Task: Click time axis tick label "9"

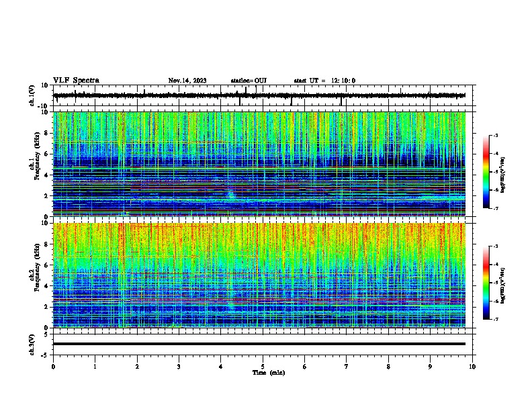Action: point(430,367)
